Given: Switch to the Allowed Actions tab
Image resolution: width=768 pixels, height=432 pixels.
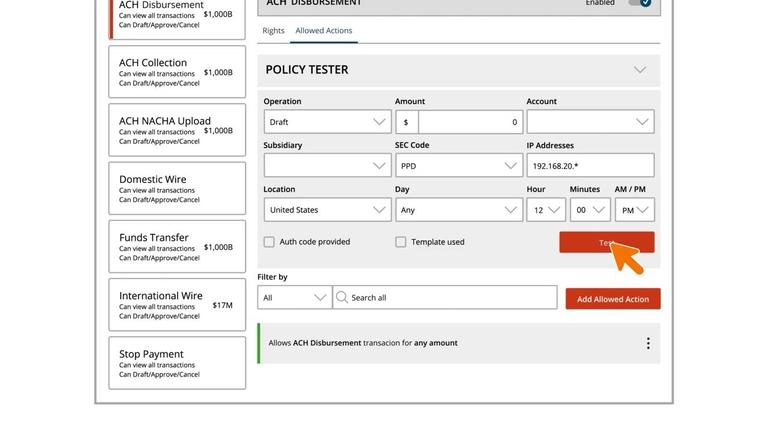Looking at the screenshot, I should point(324,30).
